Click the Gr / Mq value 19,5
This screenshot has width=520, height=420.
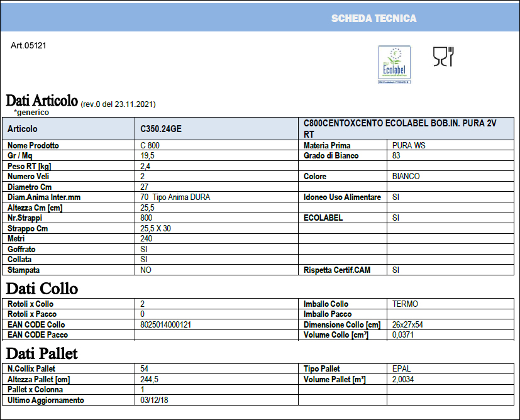147,155
